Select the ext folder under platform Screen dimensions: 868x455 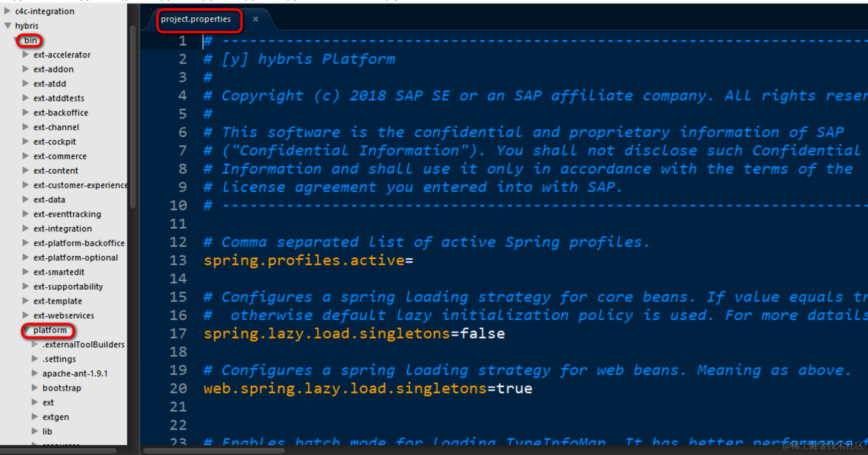[48, 402]
